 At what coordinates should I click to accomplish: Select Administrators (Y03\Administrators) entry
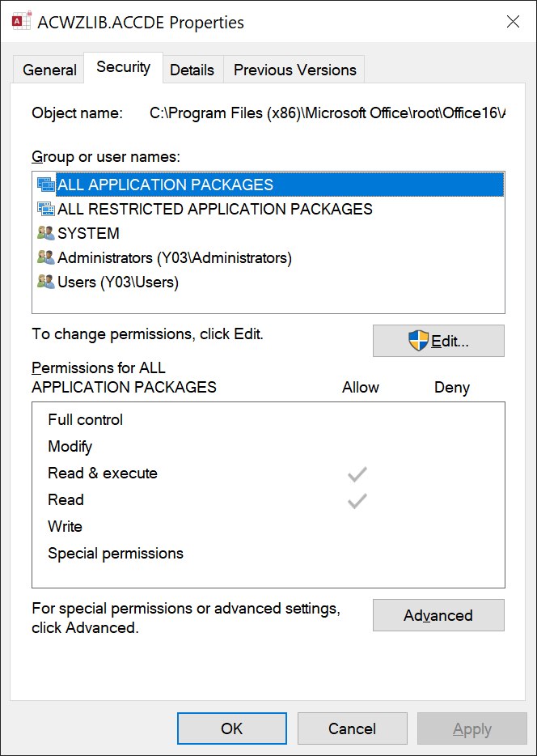pos(175,257)
